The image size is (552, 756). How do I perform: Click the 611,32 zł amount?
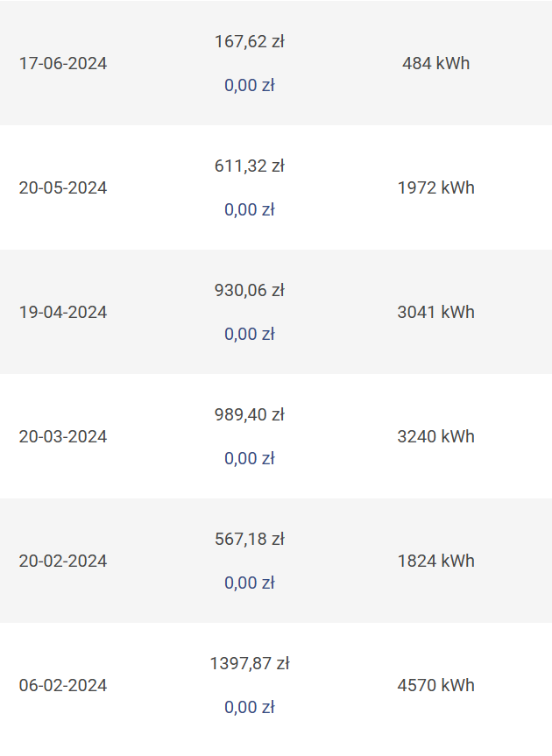tap(249, 166)
